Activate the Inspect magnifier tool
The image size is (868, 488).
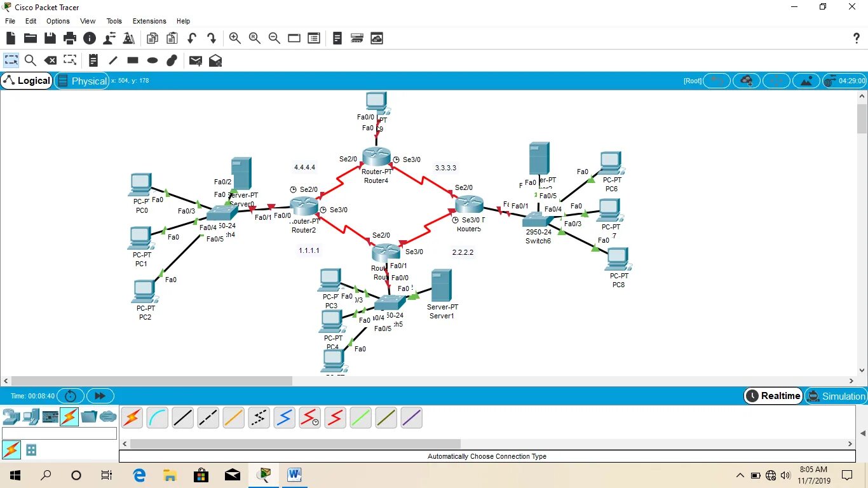pyautogui.click(x=30, y=60)
